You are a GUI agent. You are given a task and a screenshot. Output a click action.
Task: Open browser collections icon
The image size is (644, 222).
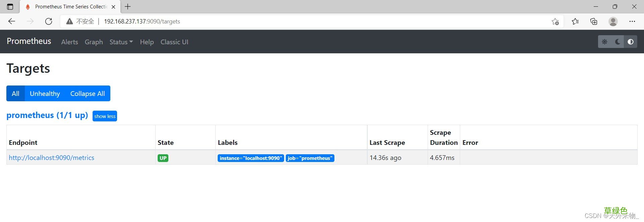pos(594,21)
